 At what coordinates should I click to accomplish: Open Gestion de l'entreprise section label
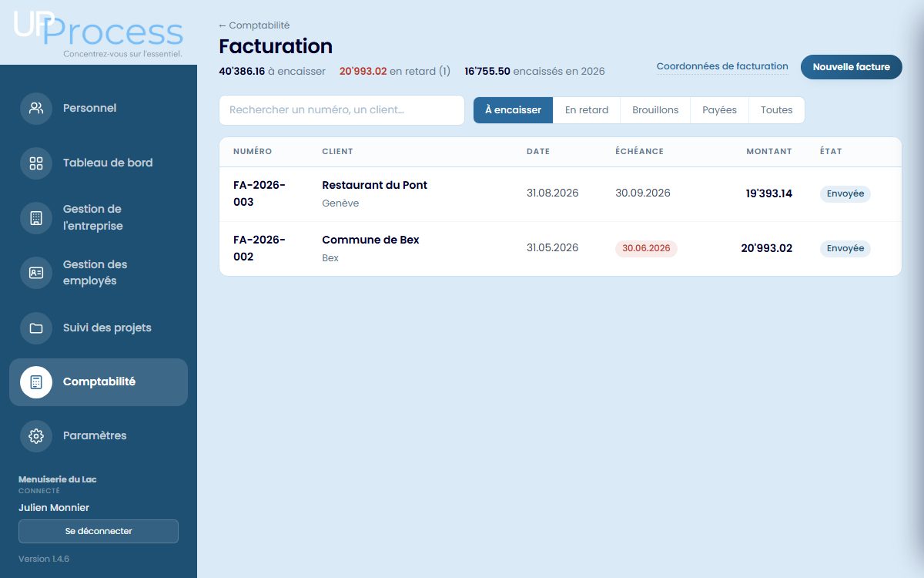point(93,217)
